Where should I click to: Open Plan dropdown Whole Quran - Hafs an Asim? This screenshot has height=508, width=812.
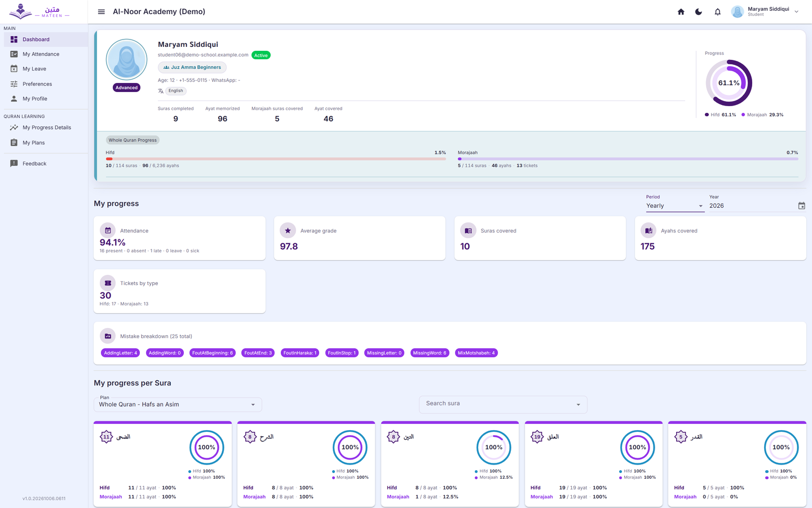178,404
